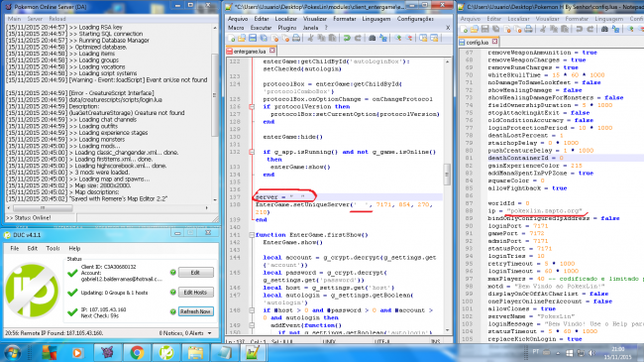Open Linguagem menu in entergame.lua Notepad++
Image resolution: width=644 pixels, height=362 pixels.
(x=376, y=19)
